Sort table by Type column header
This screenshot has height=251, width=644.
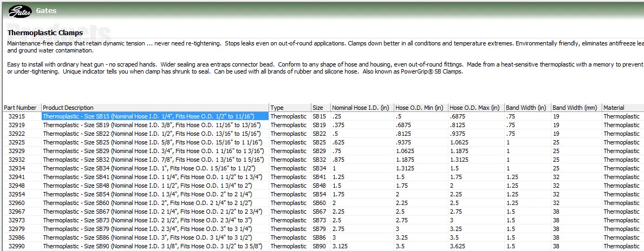[x=290, y=108]
